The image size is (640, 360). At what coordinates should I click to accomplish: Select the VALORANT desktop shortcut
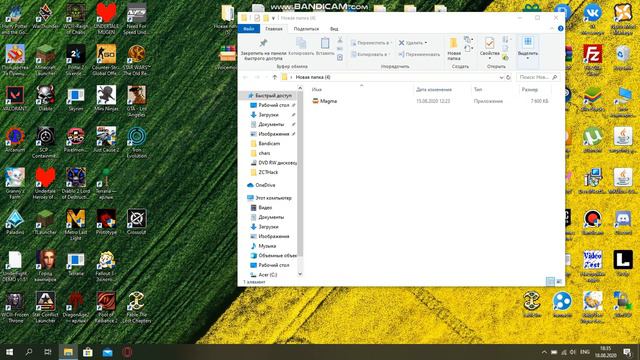tap(15, 98)
